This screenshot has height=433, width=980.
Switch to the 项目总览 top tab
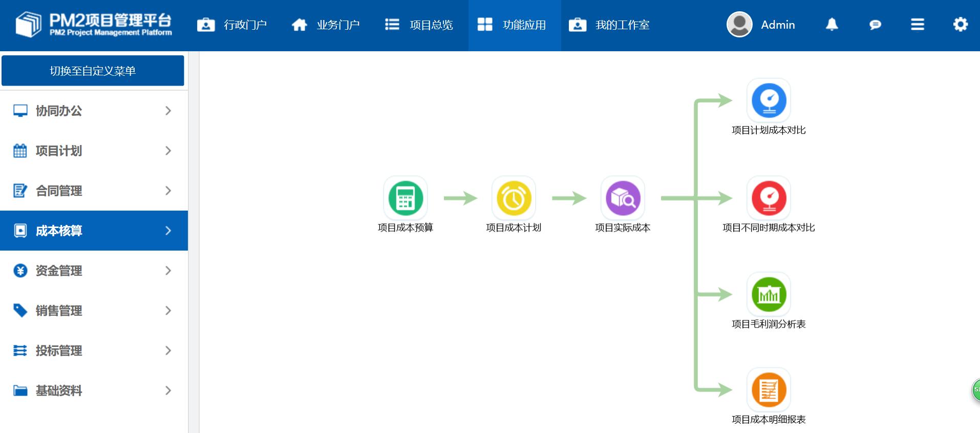[419, 25]
